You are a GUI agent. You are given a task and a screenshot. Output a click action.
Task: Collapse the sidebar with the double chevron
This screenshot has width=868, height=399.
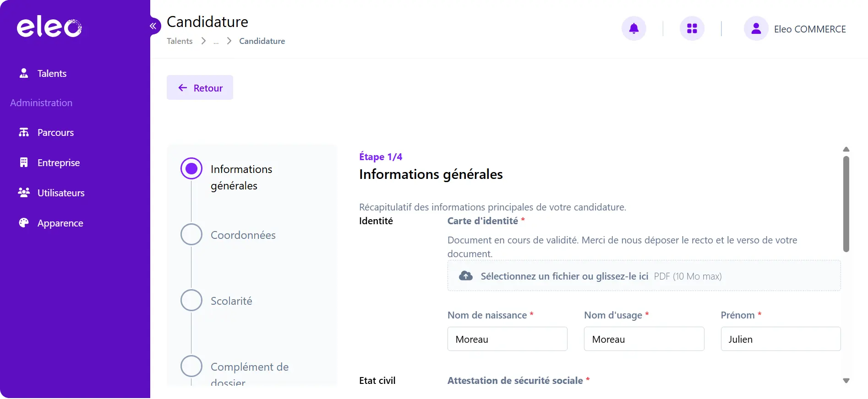(x=153, y=26)
